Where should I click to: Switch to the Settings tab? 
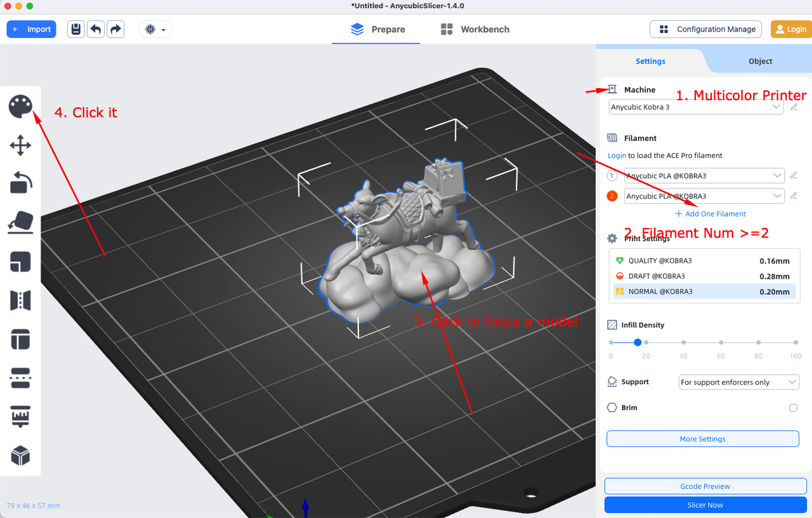tap(650, 61)
